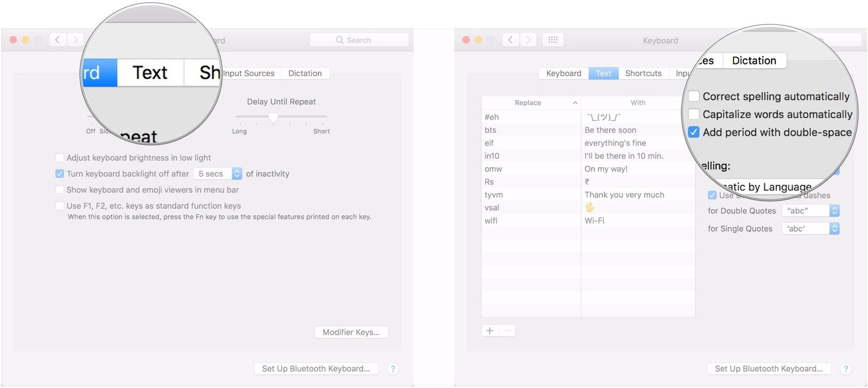Go back using arrow beside grid icon
This screenshot has height=388, width=868.
510,40
